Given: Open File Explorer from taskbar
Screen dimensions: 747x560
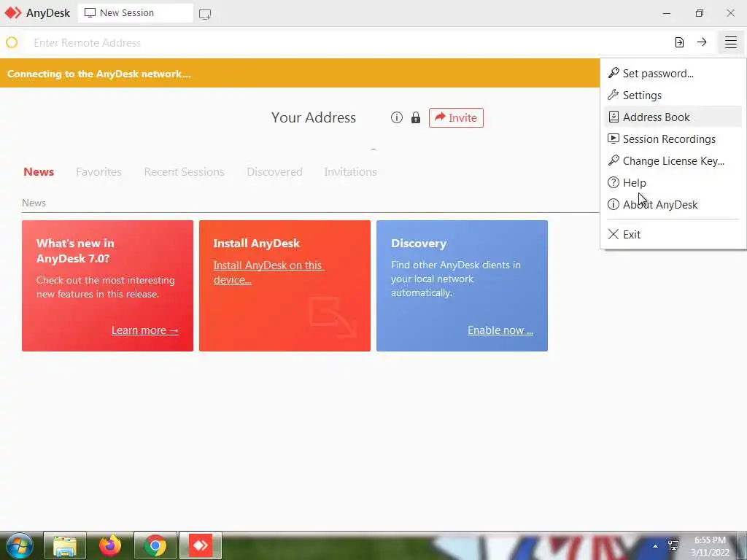Looking at the screenshot, I should point(65,545).
